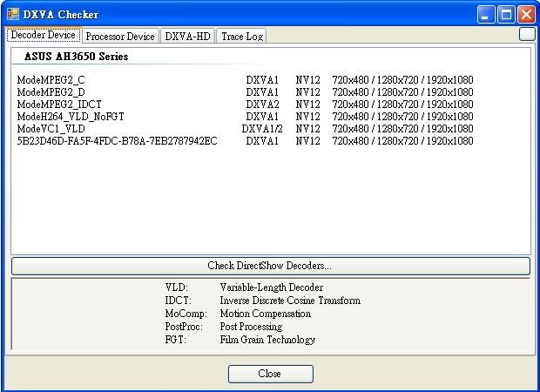Viewport: 540px width, 392px height.
Task: Click the resolutions in the ModeMPEG2_C row
Action: (402, 80)
